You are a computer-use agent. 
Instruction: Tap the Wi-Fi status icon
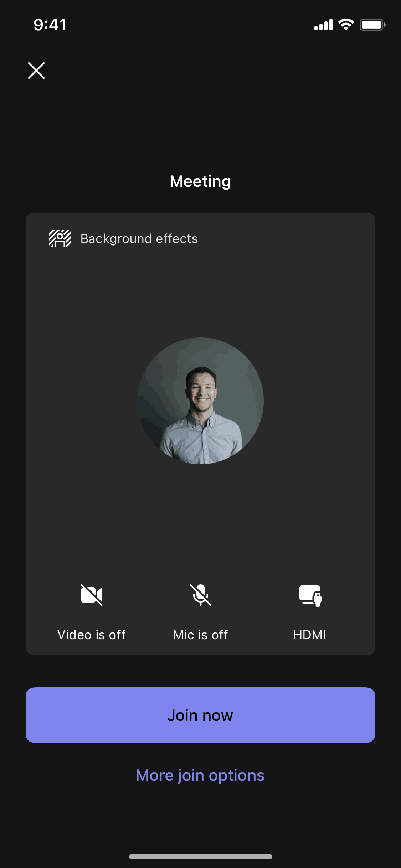point(346,25)
